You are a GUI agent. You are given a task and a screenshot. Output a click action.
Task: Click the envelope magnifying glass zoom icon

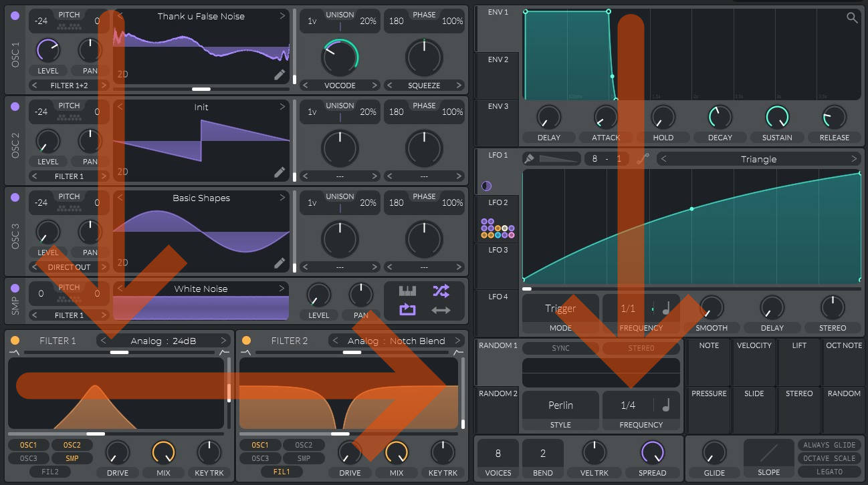pyautogui.click(x=852, y=18)
